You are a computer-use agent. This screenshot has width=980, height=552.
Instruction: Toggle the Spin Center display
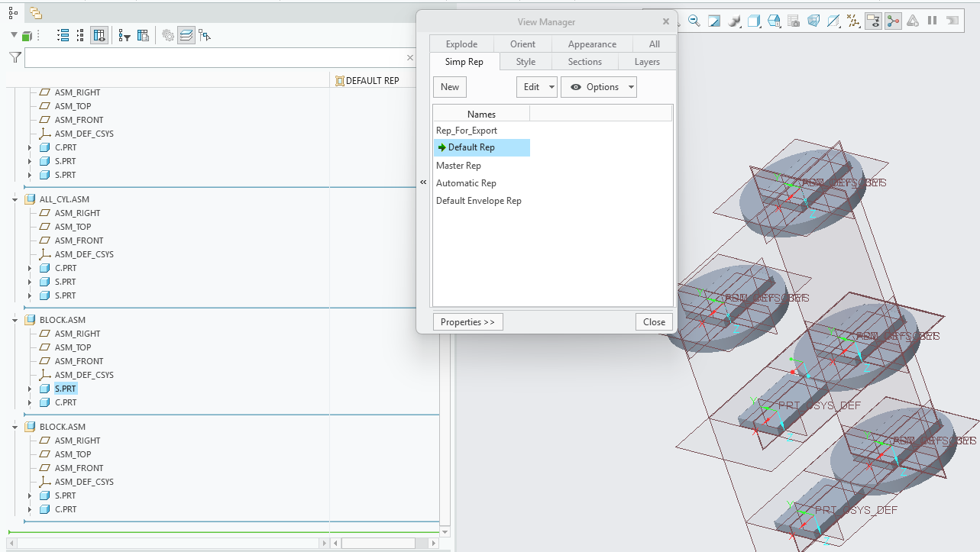tap(893, 21)
